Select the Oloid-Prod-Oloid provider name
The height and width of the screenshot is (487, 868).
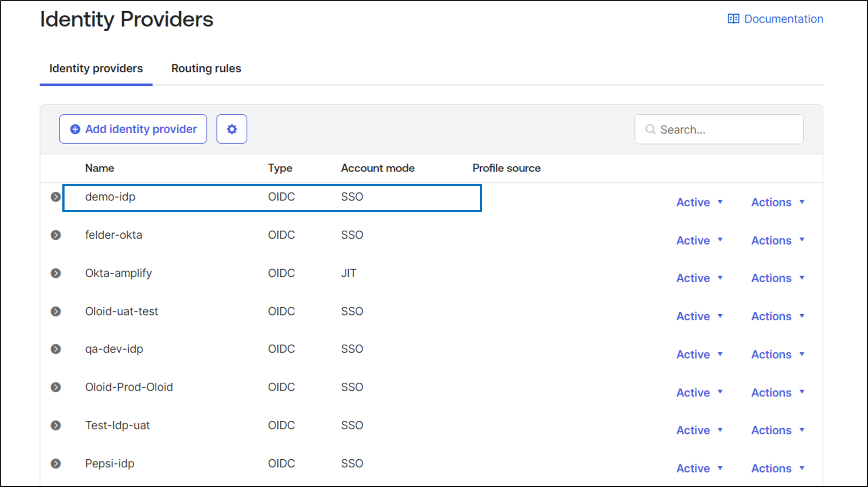click(129, 387)
